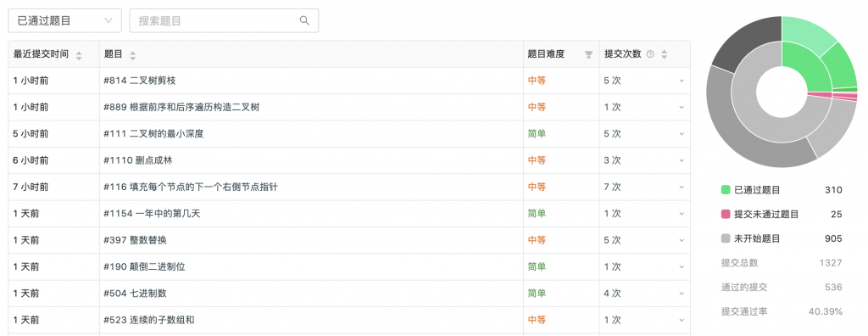Sort by 最近提交时间 column arrows

pos(79,55)
